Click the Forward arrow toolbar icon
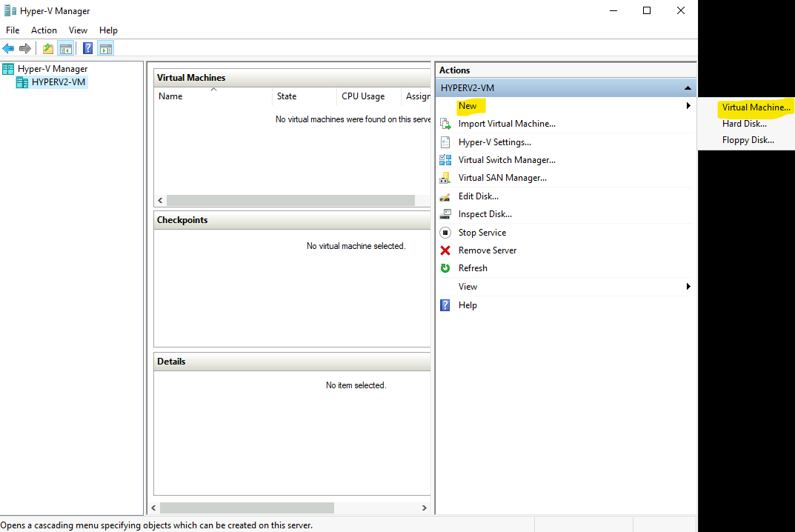This screenshot has height=532, width=795. coord(25,49)
